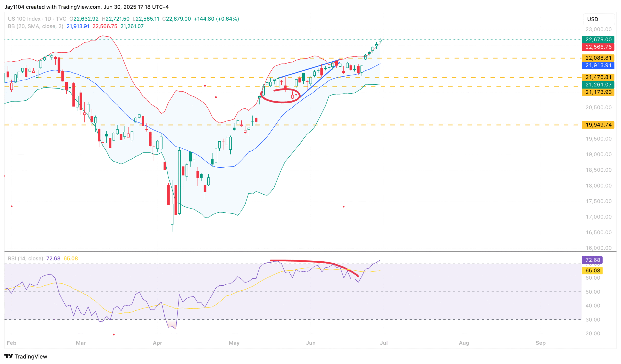Click the 50.00 tick on the RSI scale
Viewport: 621px width, 364px height.
(593, 291)
